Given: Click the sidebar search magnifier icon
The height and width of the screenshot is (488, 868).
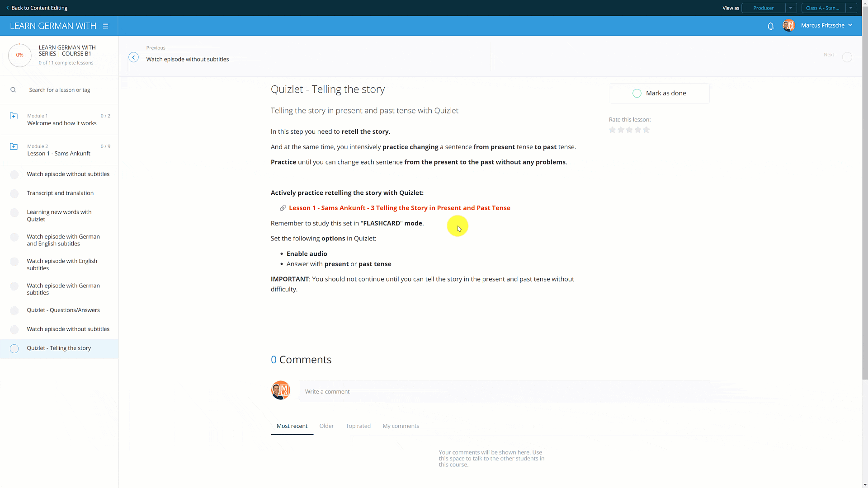Looking at the screenshot, I should click(13, 90).
